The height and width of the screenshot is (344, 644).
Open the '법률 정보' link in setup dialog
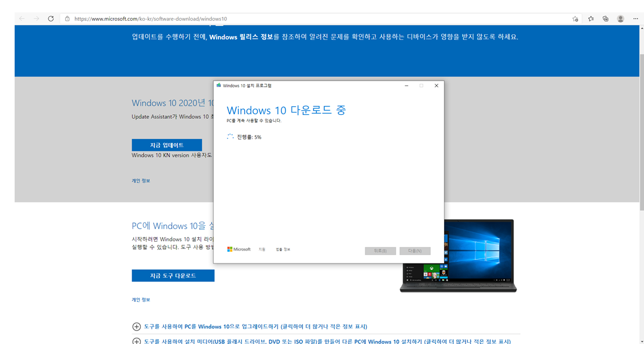(x=283, y=249)
